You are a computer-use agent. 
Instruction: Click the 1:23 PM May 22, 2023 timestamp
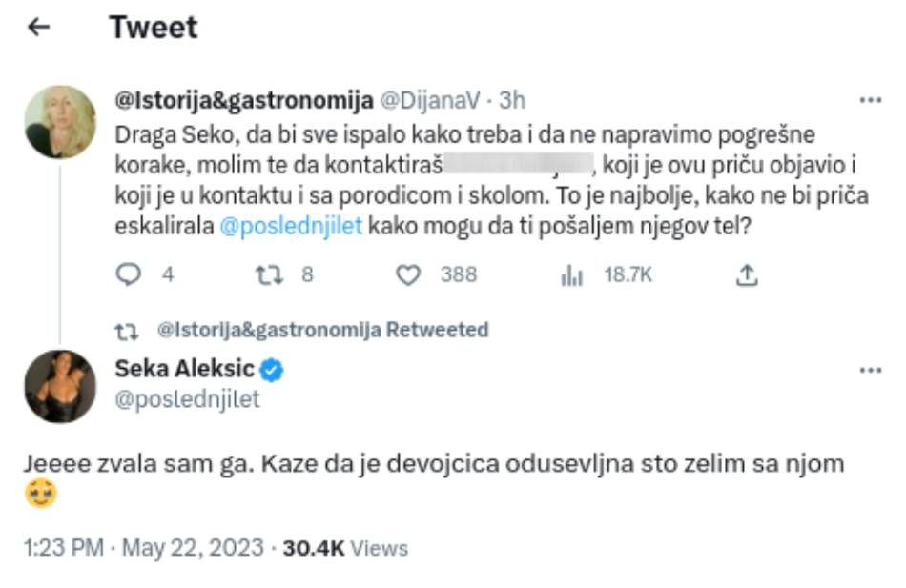coord(143,548)
